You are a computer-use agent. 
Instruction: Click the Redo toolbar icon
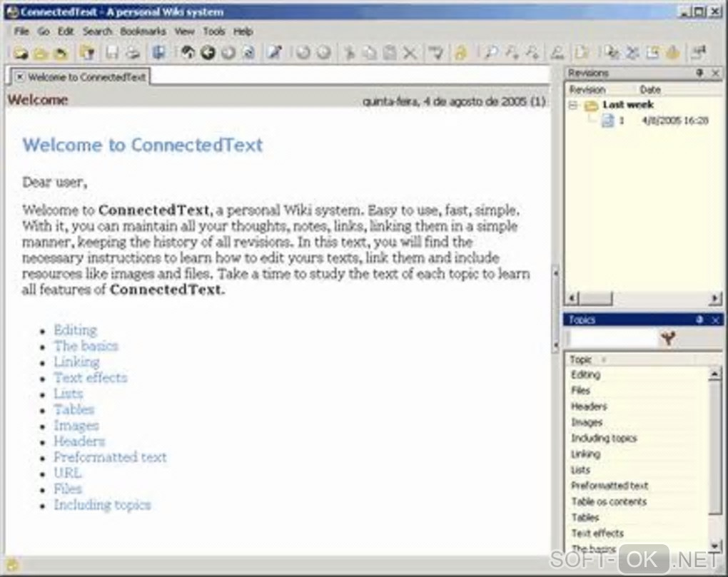[323, 53]
